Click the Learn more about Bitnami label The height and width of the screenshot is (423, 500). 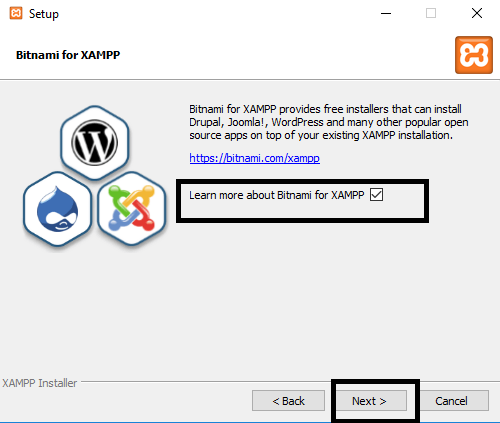pos(277,195)
